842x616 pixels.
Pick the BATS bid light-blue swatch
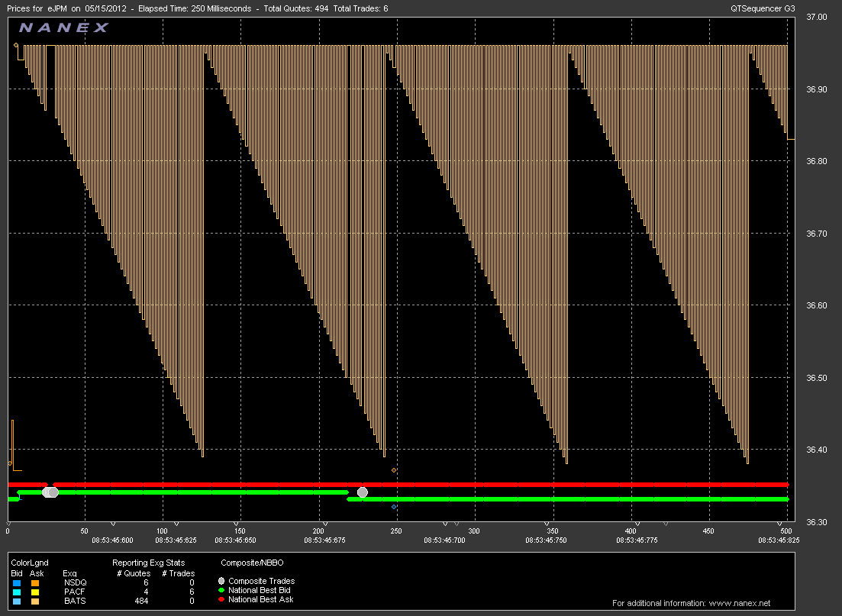[17, 601]
